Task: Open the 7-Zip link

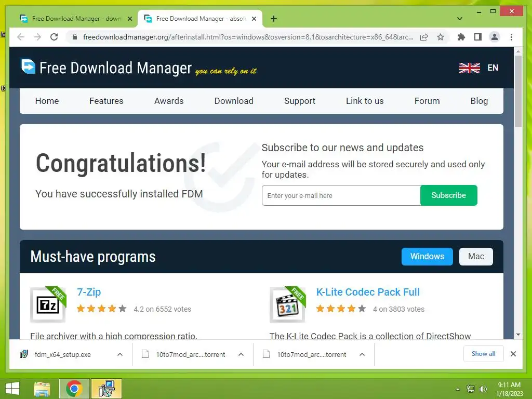Action: coord(89,292)
